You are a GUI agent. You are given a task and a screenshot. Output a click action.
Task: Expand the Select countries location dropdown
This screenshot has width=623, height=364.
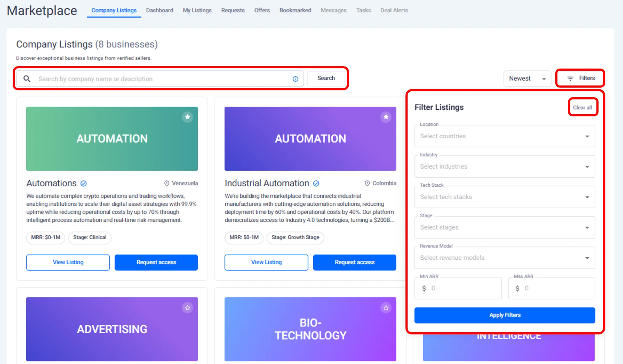coord(504,136)
